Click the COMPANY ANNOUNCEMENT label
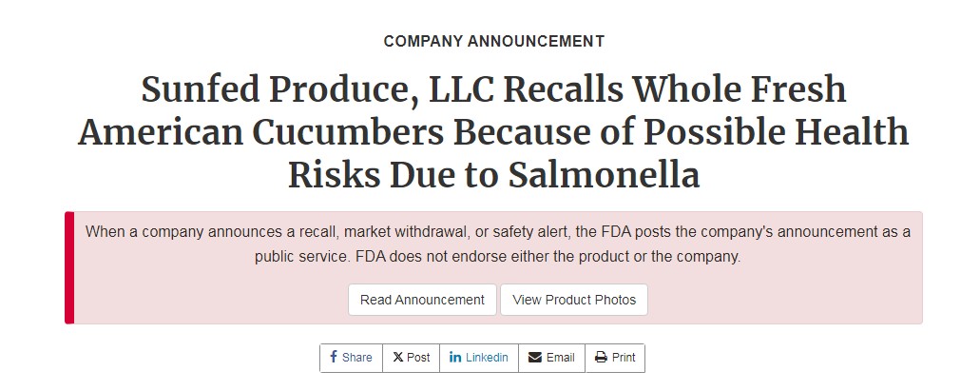Image resolution: width=980 pixels, height=391 pixels. [494, 42]
